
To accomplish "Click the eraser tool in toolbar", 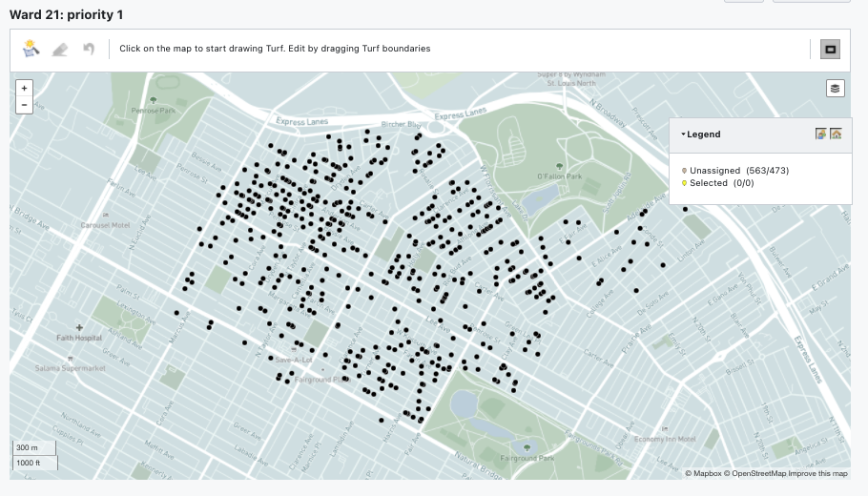I will click(x=59, y=49).
